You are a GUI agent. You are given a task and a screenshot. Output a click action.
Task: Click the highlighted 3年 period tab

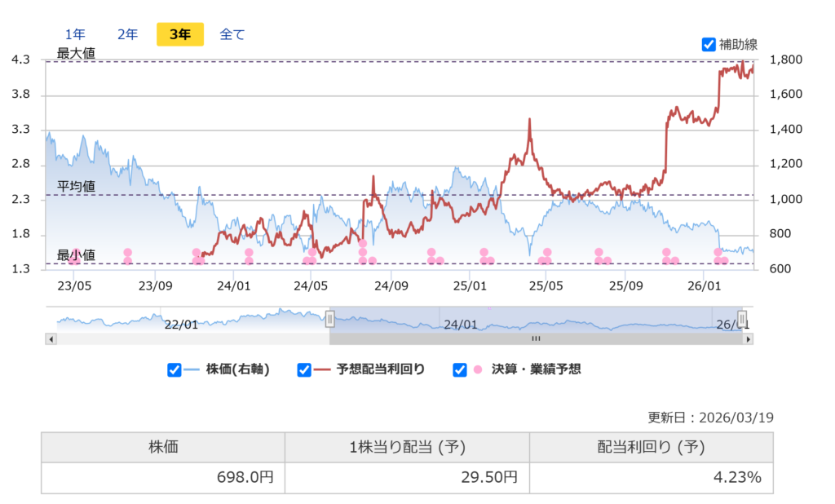180,34
